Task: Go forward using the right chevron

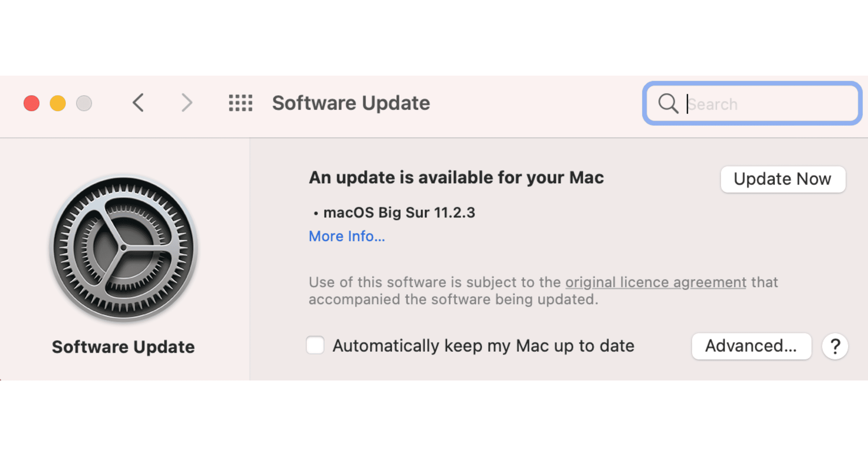Action: coord(187,103)
